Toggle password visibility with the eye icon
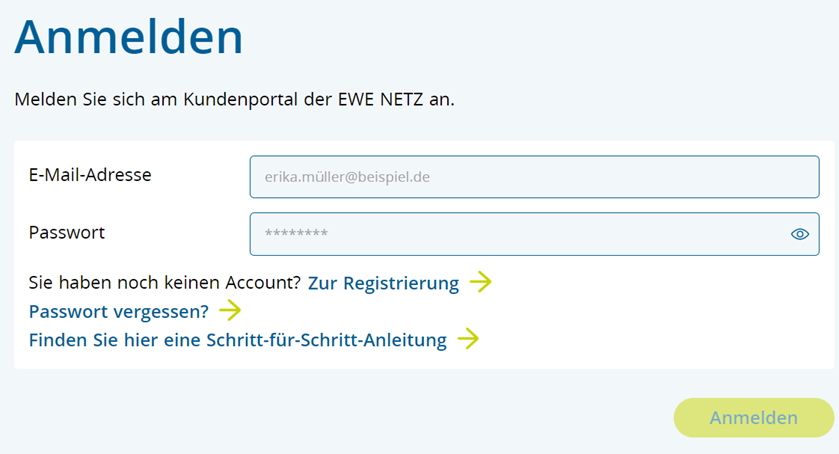Image resolution: width=839 pixels, height=454 pixels. 799,234
